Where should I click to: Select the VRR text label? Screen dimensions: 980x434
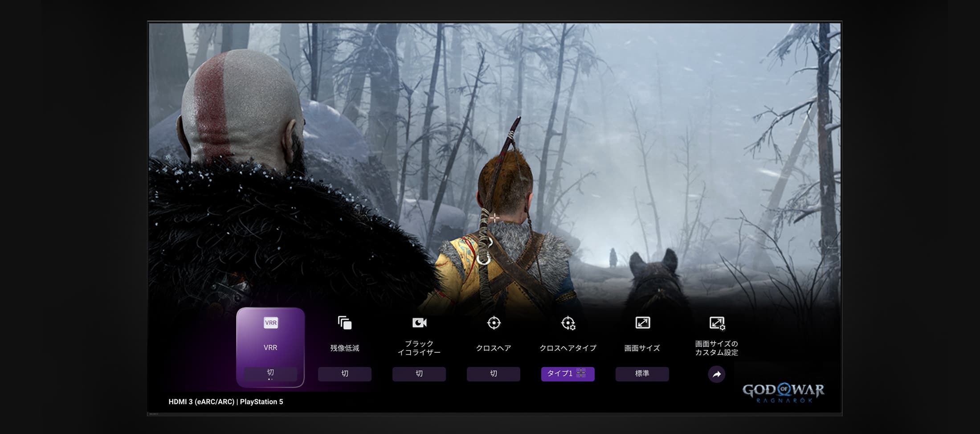(270, 348)
